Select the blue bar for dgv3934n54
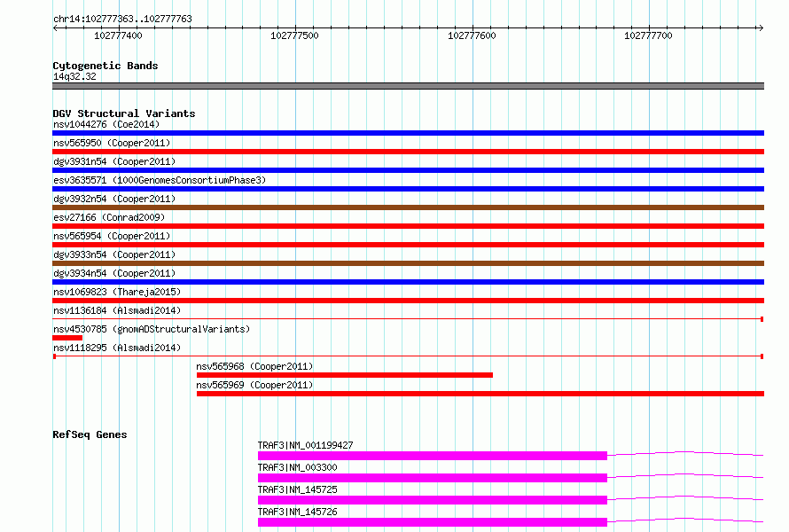Image resolution: width=789 pixels, height=532 pixels. [408, 282]
